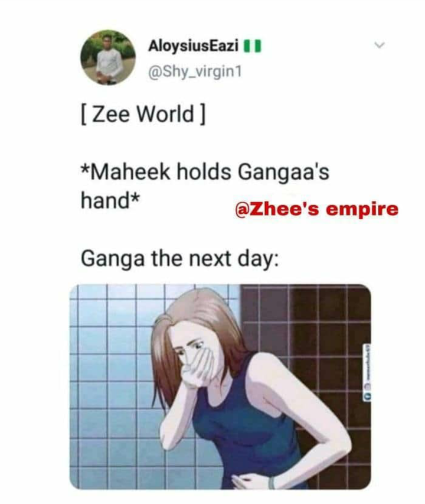This screenshot has height=504, width=425.
Task: Click the bracelet on the woman's wrist
Action: point(272,483)
